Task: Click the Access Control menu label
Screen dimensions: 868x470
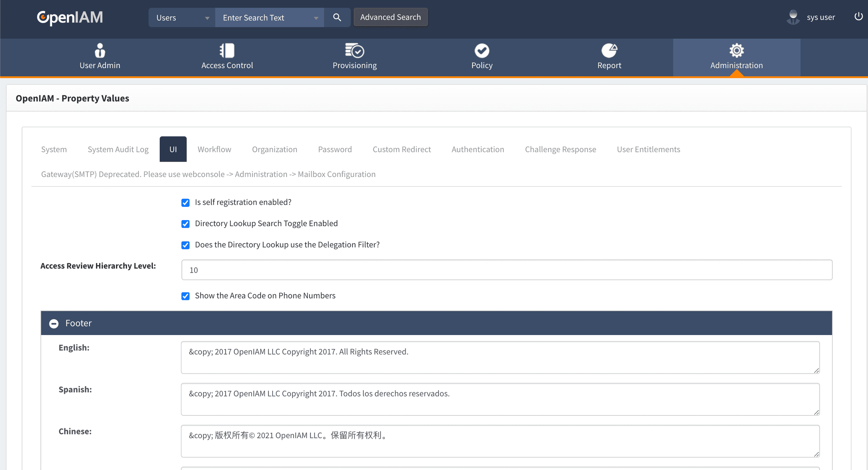Action: [x=227, y=65]
